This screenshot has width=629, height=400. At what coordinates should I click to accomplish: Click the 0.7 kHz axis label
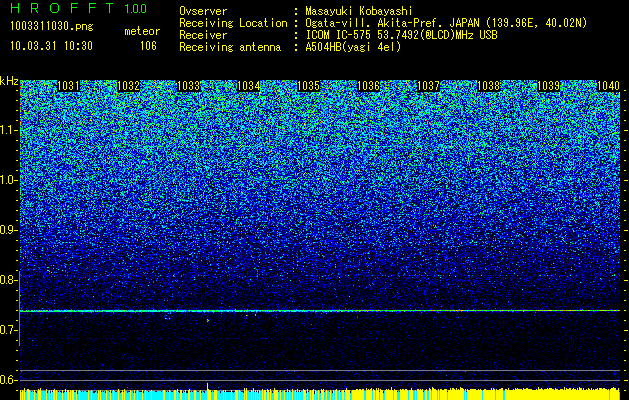(x=8, y=330)
